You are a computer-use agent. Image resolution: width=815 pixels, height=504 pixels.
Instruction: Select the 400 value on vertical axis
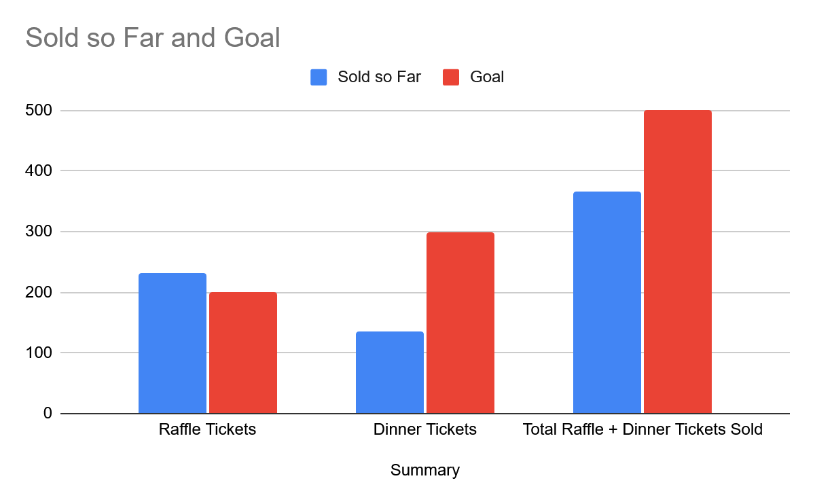[39, 170]
